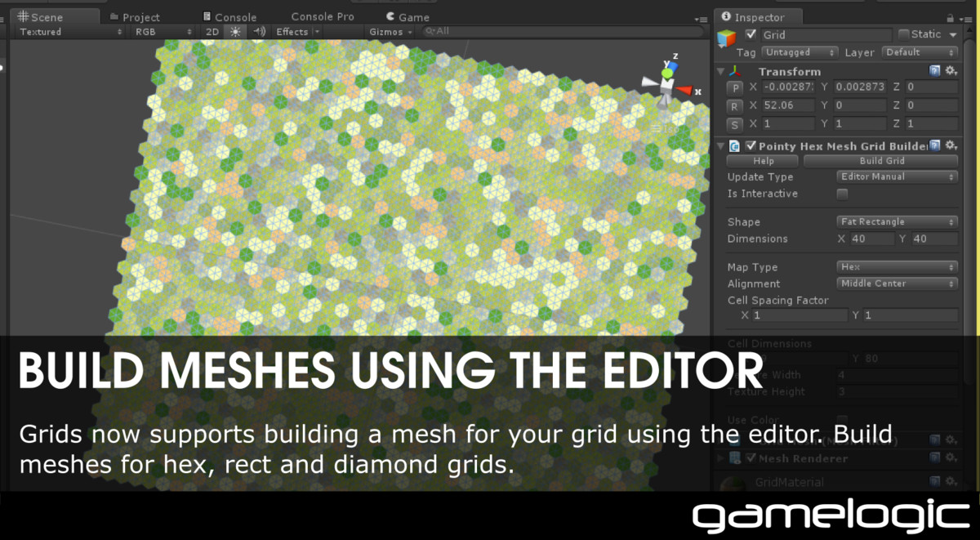Open the Project tab
The image size is (980, 540).
(x=135, y=16)
